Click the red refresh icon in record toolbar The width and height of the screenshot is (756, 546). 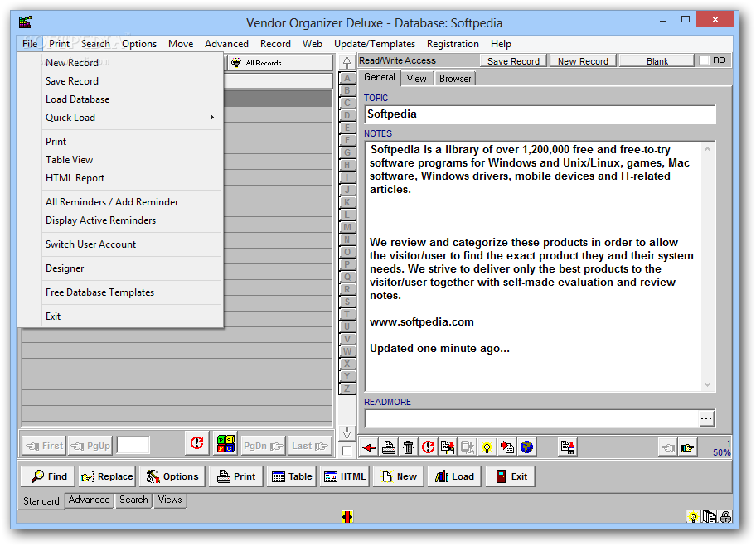pos(428,447)
